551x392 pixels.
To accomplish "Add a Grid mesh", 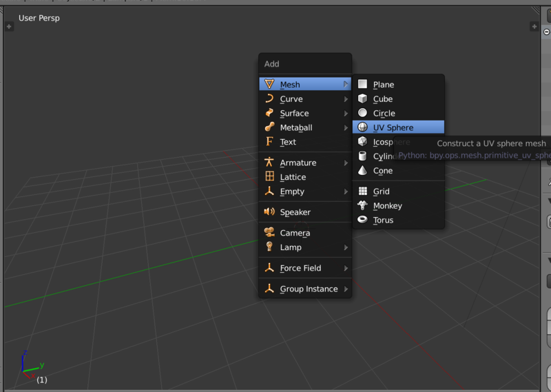I will pyautogui.click(x=399, y=192).
